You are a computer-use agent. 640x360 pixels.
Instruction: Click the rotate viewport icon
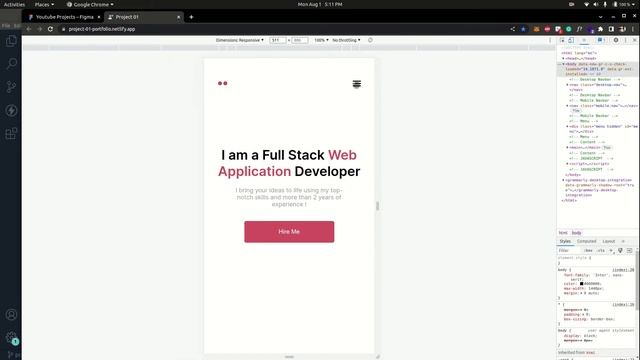pos(370,40)
